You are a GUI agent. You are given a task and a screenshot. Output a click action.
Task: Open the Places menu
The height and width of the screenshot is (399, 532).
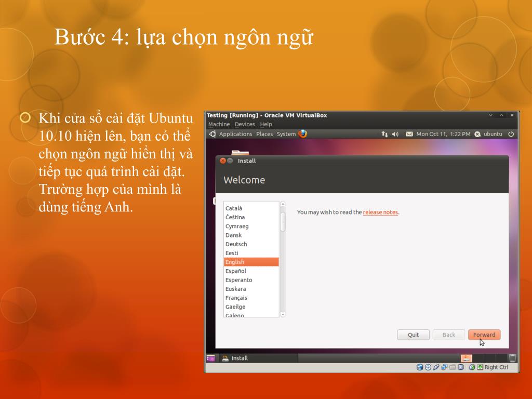(x=264, y=134)
